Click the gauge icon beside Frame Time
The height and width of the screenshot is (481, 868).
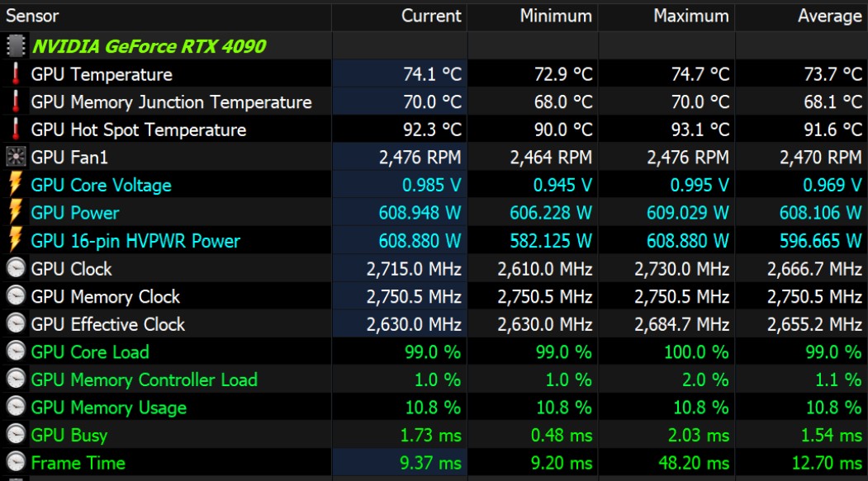click(x=16, y=462)
